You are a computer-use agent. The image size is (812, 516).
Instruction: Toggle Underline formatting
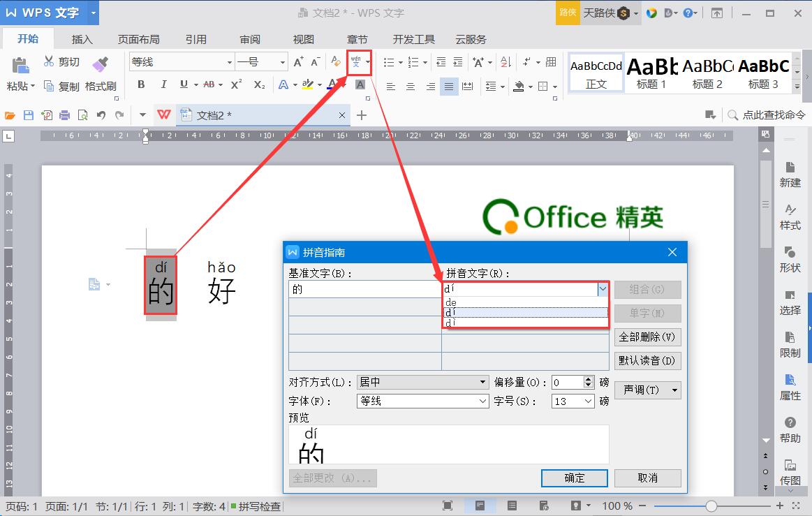point(184,84)
